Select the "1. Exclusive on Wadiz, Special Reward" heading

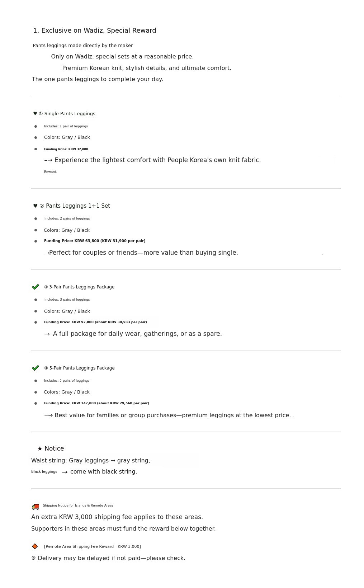tap(95, 30)
